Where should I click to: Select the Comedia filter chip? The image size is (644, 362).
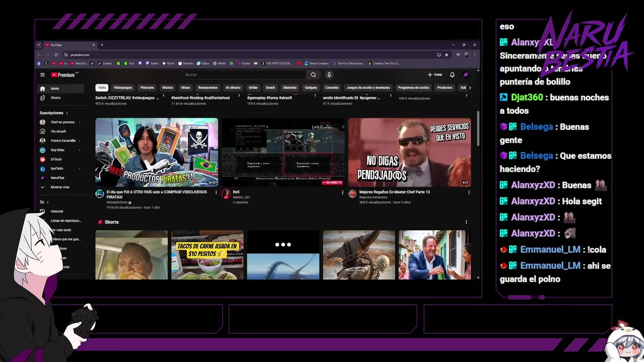pos(332,87)
